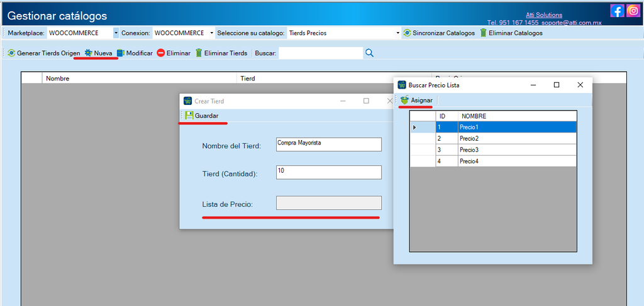Click the Crear Tierd window app icon
Screen dimensions: 644x306
click(x=187, y=101)
